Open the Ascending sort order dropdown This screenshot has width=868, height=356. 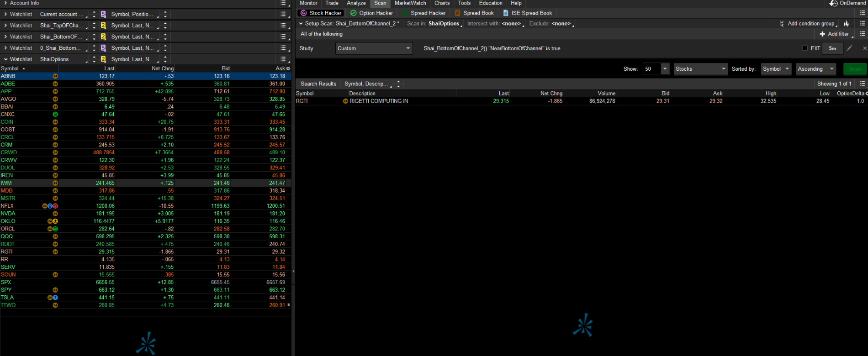815,69
